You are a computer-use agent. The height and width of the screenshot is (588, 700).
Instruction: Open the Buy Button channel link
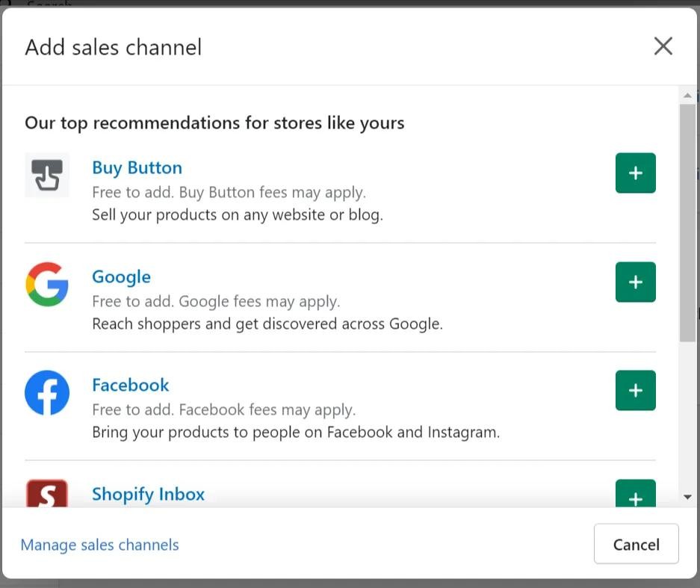pyautogui.click(x=137, y=168)
